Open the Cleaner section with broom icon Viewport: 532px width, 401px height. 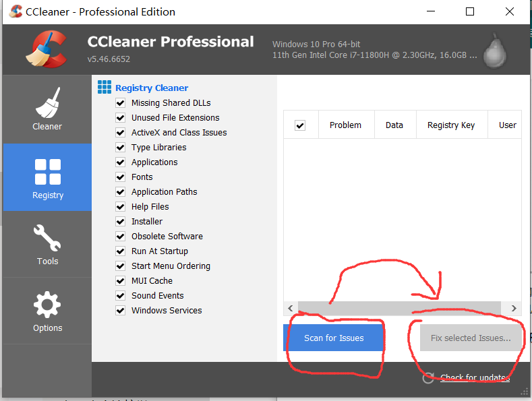tap(47, 109)
